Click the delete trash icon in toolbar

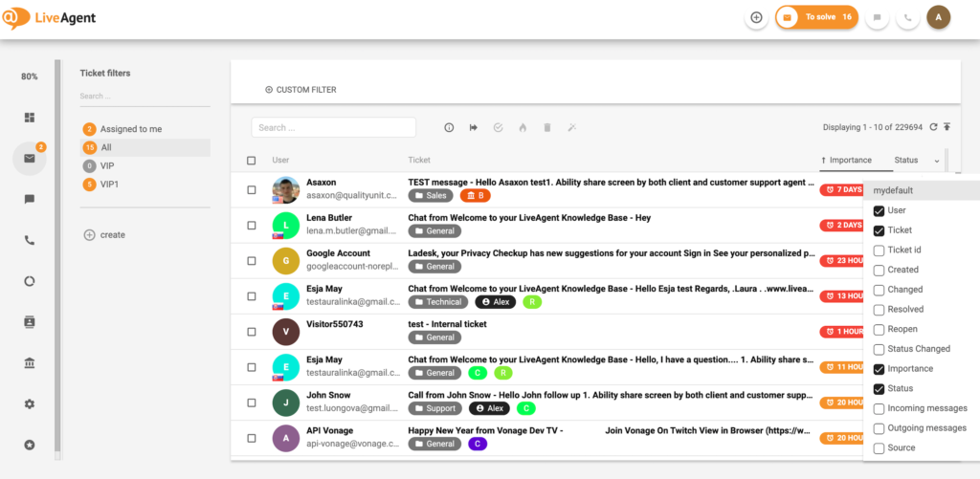coord(546,127)
